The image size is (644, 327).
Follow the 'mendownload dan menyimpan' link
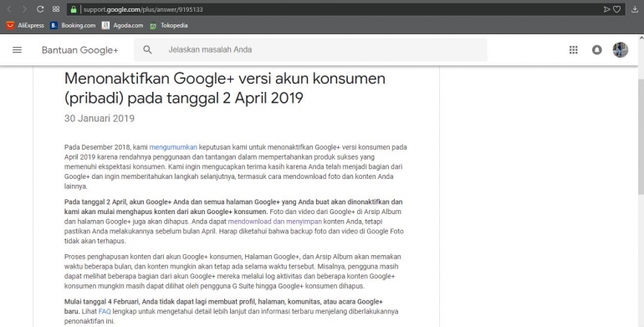(275, 222)
